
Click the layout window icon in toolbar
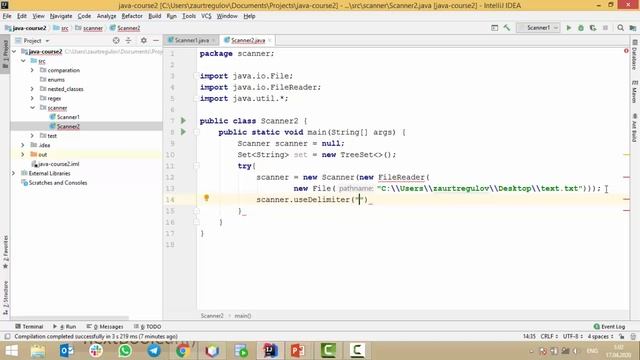pyautogui.click(x=494, y=28)
